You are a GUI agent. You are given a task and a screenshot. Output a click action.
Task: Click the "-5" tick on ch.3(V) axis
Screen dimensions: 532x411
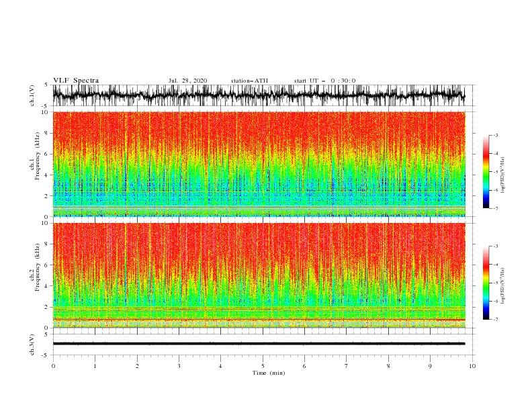46,355
